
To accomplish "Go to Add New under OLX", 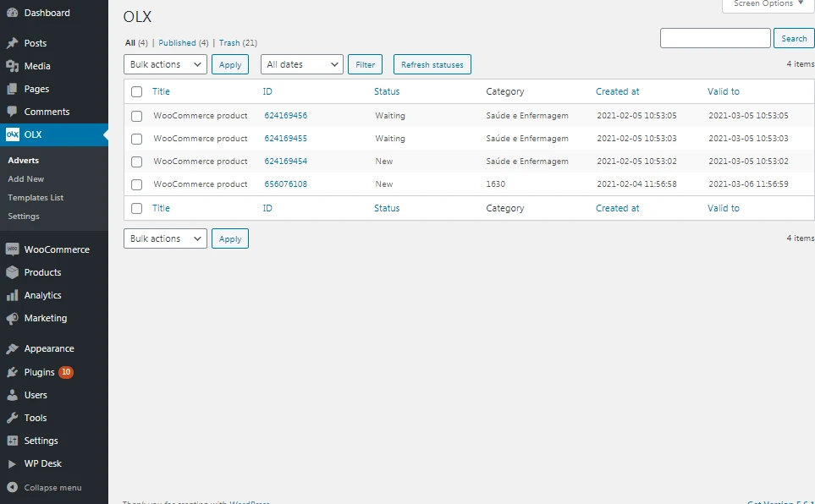I will tap(26, 178).
